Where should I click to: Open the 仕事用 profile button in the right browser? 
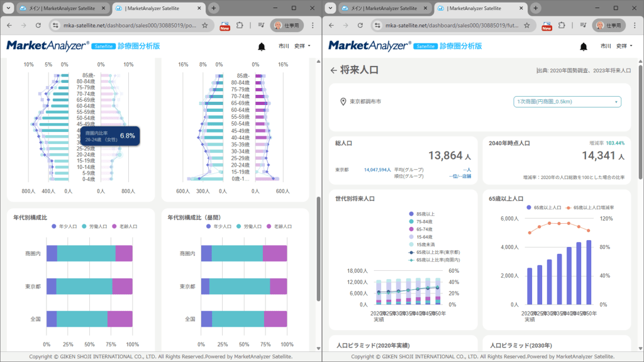(x=609, y=25)
